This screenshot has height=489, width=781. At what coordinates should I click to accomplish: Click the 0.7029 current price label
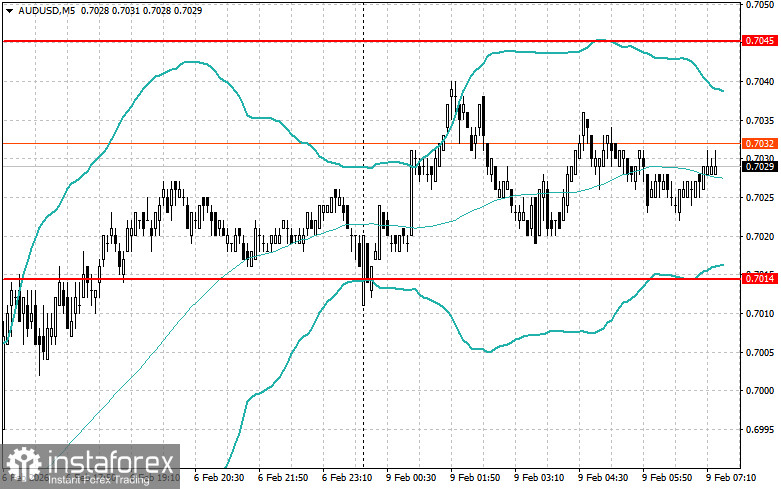pyautogui.click(x=760, y=166)
